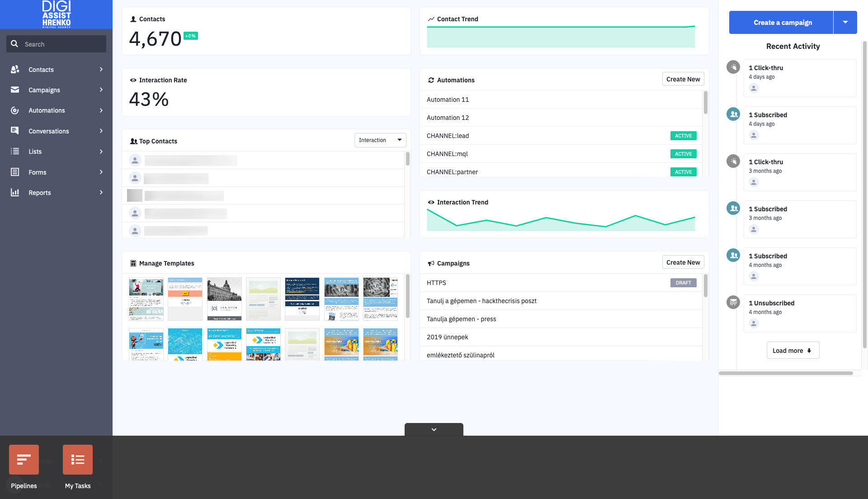Expand the Contacts sidebar chevron
This screenshot has width=868, height=499.
pyautogui.click(x=101, y=69)
